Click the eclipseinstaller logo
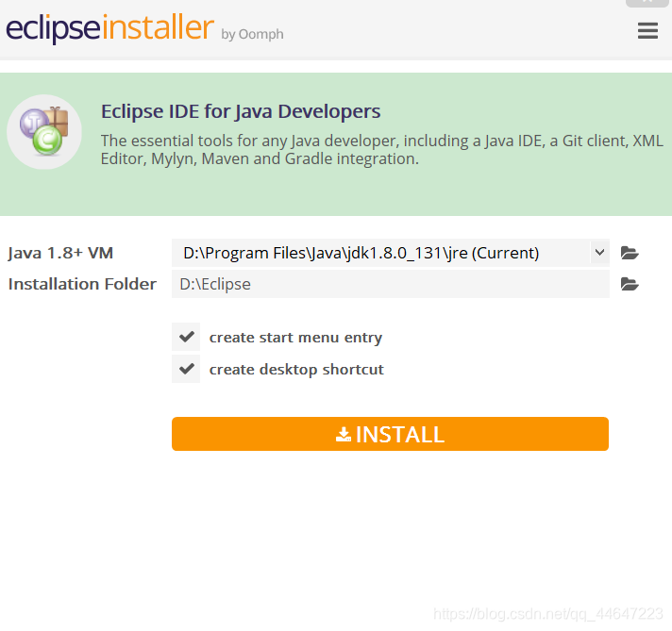This screenshot has width=672, height=631. pyautogui.click(x=109, y=28)
